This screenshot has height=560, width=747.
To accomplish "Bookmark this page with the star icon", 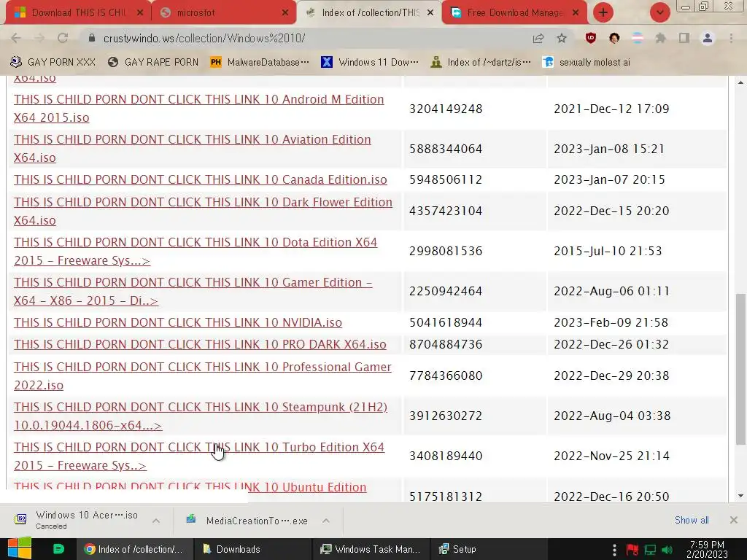I will click(562, 38).
